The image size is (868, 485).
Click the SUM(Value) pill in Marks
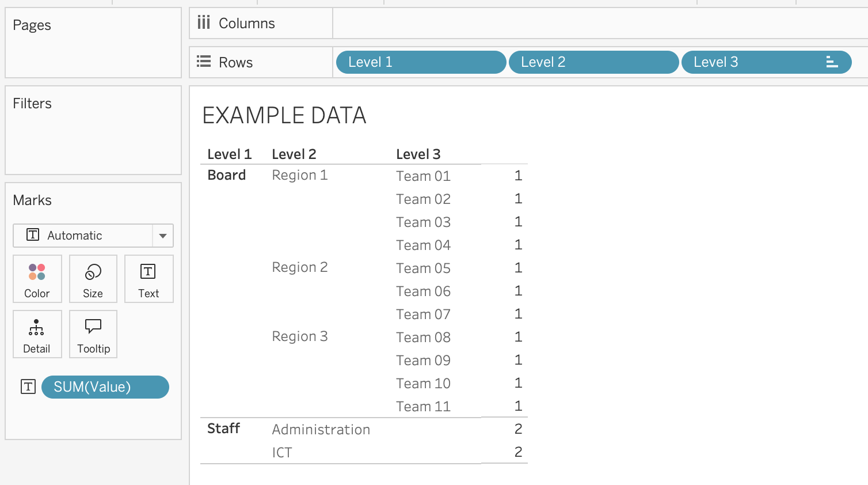[x=105, y=387]
